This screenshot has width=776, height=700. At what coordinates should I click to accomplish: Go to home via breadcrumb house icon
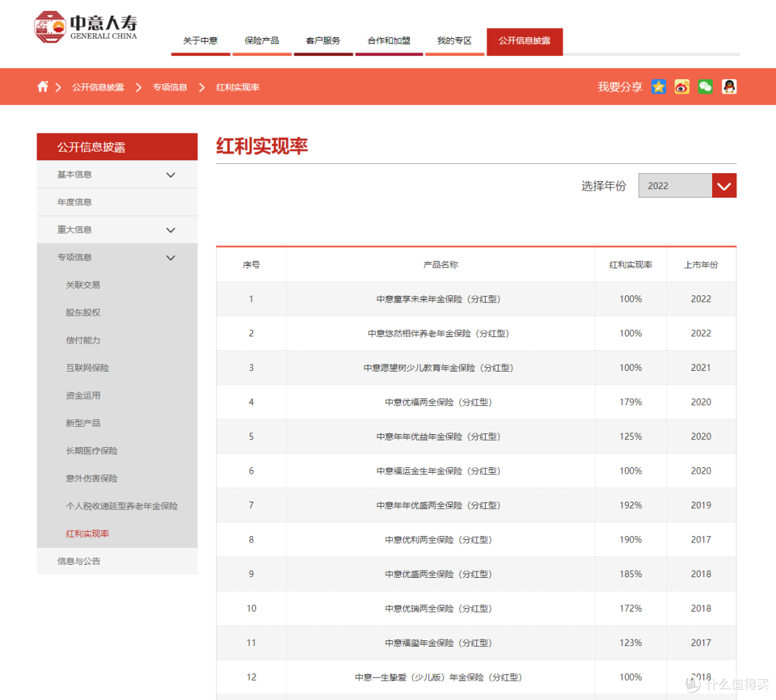coord(43,87)
